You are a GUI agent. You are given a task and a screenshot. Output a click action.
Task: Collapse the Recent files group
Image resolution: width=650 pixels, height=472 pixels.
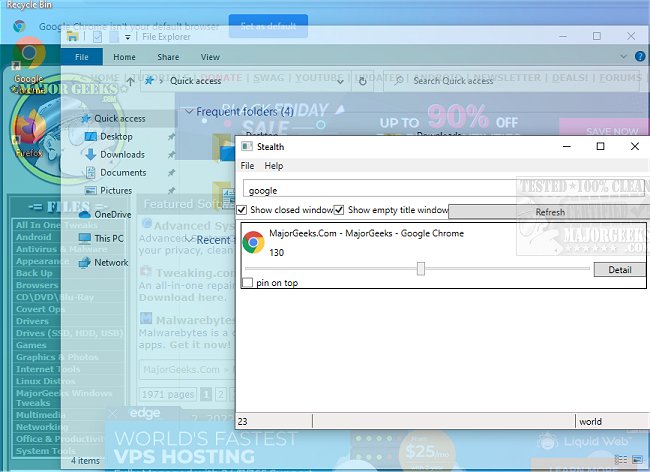[190, 240]
